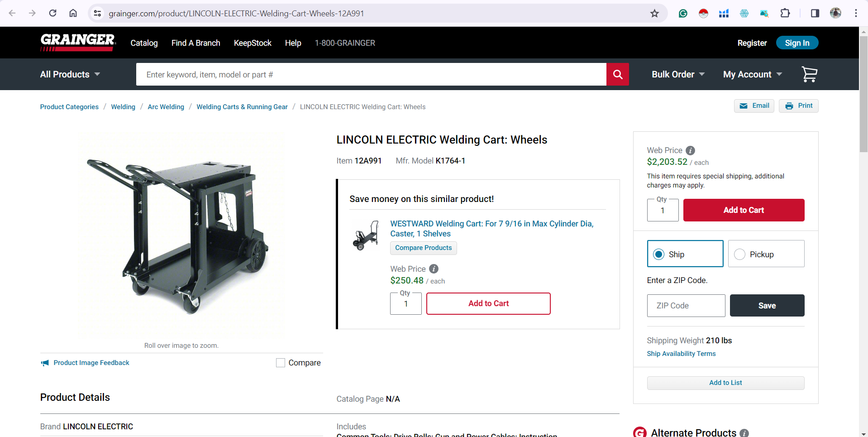
Task: Go to browser home page icon
Action: 73,13
